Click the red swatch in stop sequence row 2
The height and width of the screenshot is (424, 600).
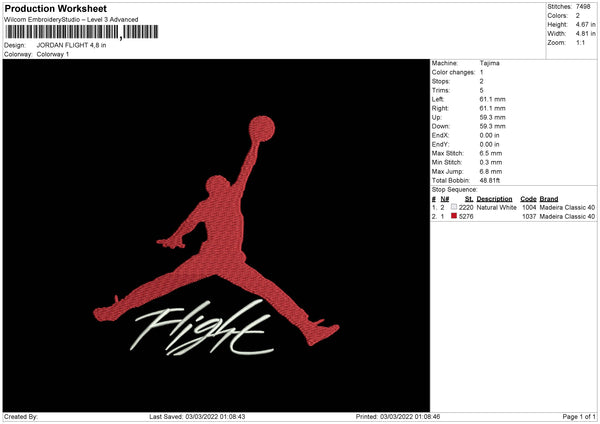click(x=454, y=216)
